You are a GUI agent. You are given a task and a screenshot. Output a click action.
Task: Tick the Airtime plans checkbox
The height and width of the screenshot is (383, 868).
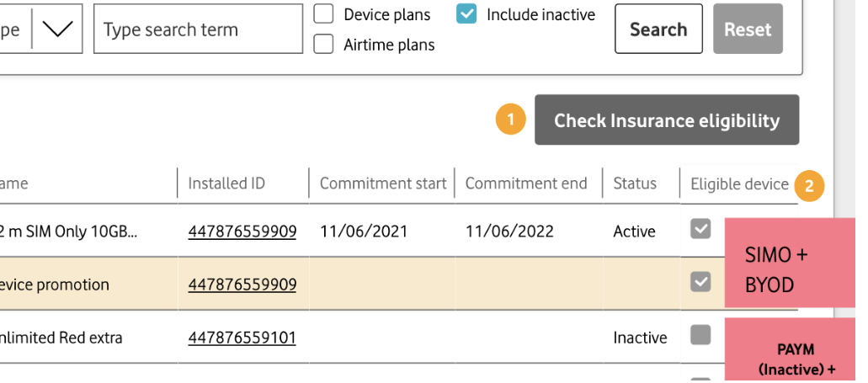(323, 45)
